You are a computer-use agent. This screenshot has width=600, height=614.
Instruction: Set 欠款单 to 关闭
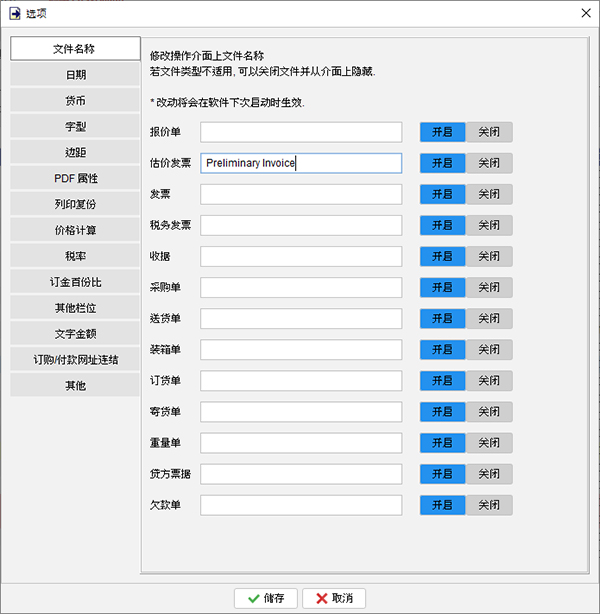[489, 505]
